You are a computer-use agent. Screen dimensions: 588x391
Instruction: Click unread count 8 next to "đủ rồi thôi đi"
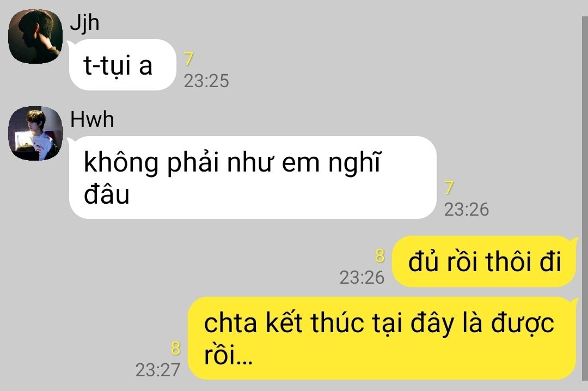tap(380, 256)
